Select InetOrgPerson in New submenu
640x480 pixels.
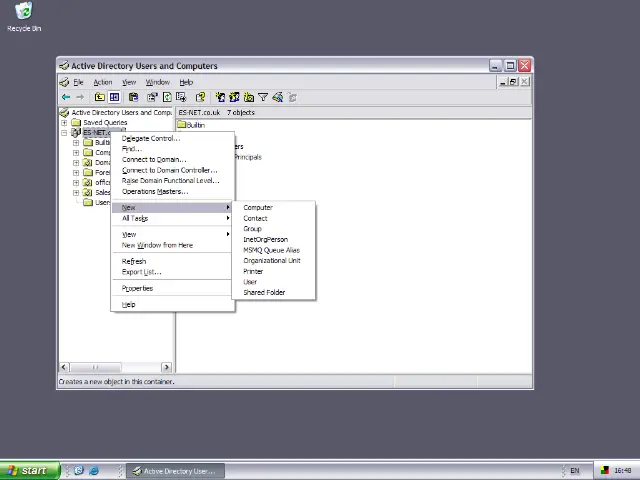click(273, 240)
